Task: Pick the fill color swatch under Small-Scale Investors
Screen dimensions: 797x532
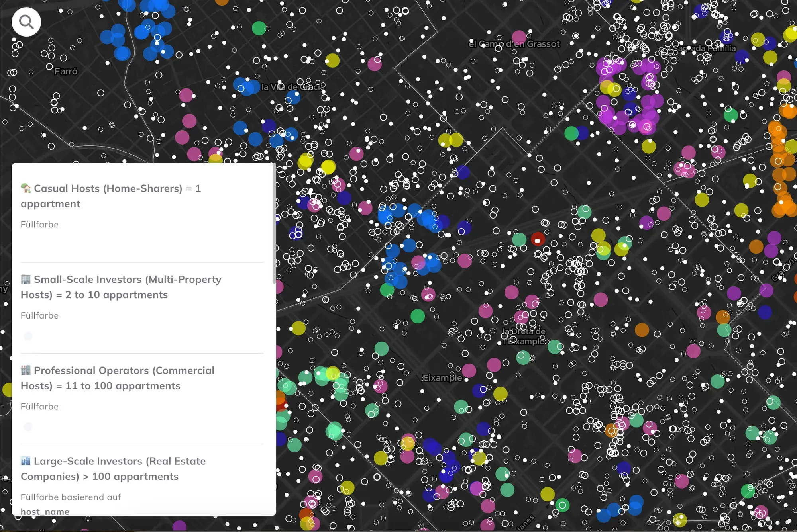Action: point(28,336)
